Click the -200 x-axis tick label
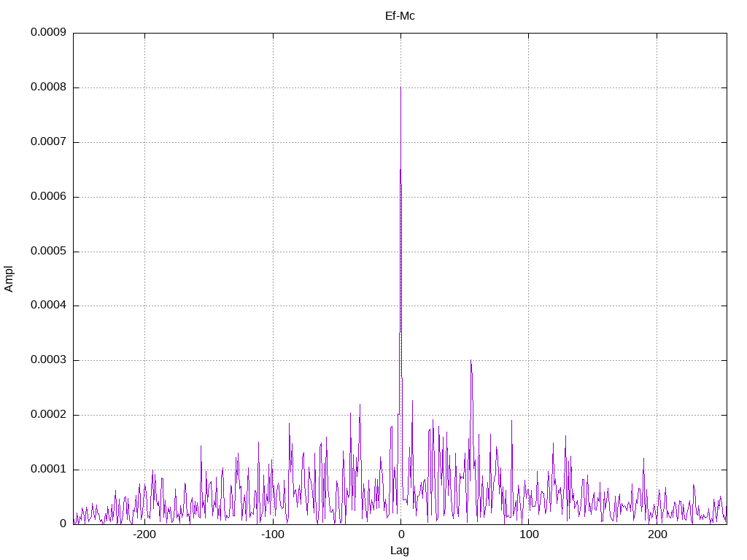Image resolution: width=747 pixels, height=560 pixels. click(144, 534)
